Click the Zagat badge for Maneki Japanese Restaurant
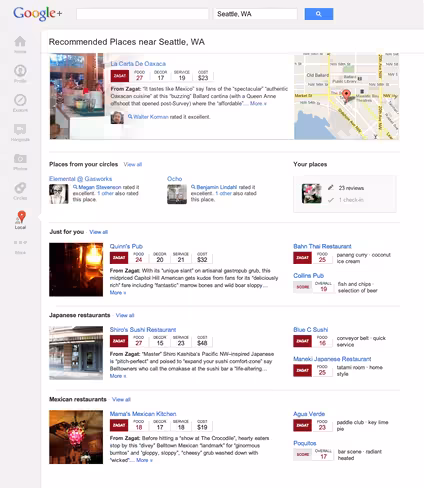 click(x=302, y=370)
